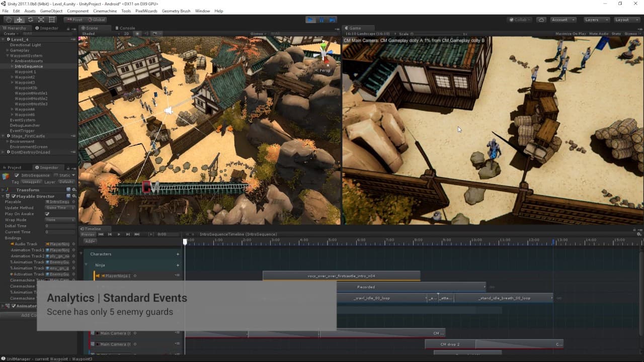Open the PlayerNinja track options menu
This screenshot has height=362, width=644.
(177, 276)
